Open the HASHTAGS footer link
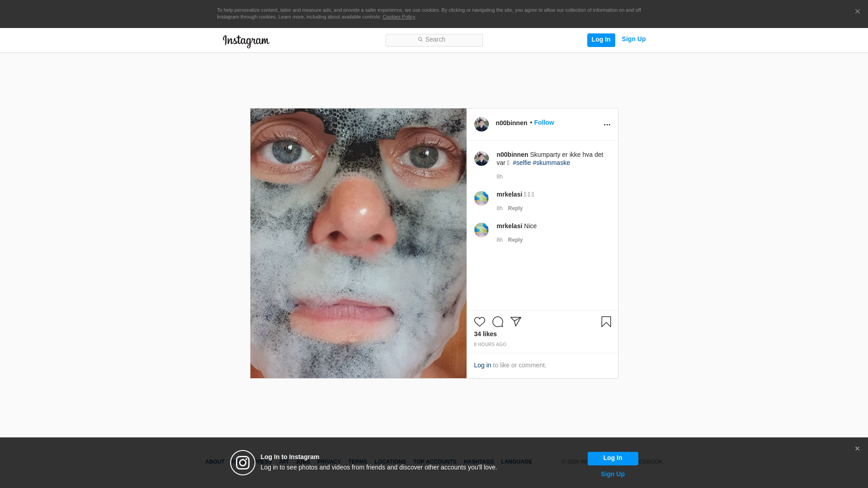This screenshot has height=488, width=868. pyautogui.click(x=479, y=462)
